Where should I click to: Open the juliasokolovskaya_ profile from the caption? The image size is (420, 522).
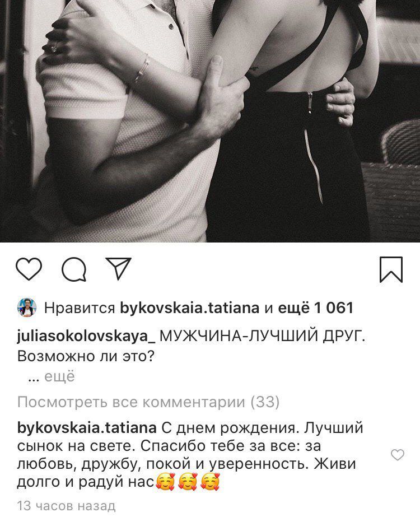[86, 337]
